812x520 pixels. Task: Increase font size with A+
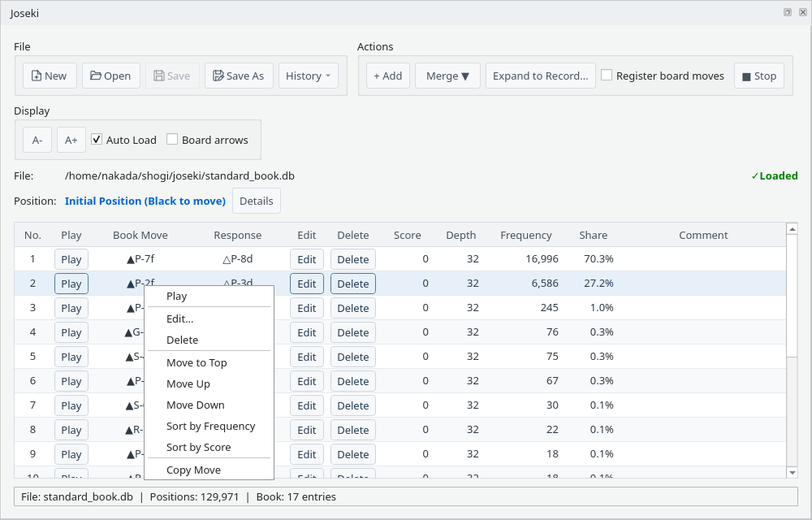click(71, 140)
